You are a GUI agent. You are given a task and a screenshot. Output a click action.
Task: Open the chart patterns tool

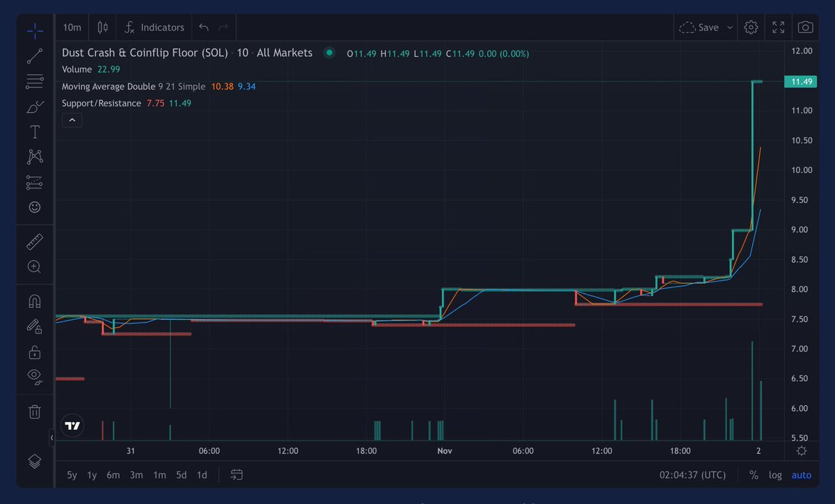tap(35, 157)
